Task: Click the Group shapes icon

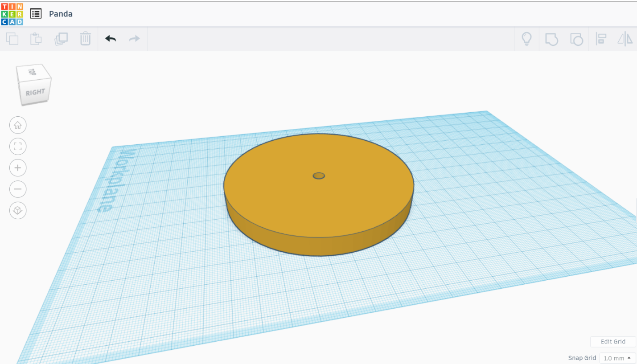Action: pos(551,39)
